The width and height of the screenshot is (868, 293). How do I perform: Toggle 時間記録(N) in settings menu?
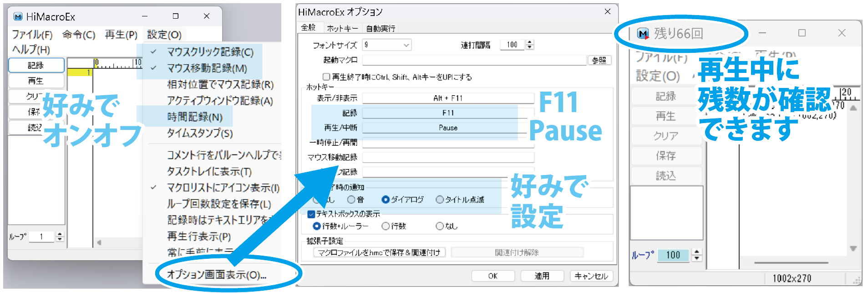pyautogui.click(x=195, y=117)
